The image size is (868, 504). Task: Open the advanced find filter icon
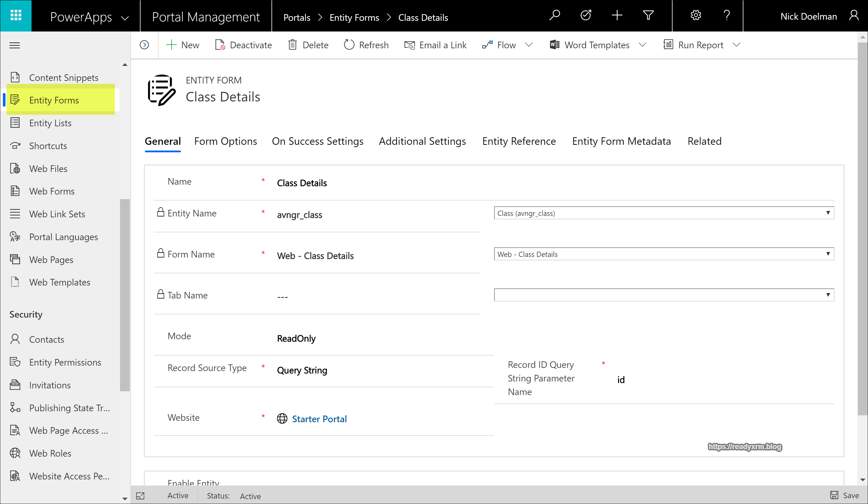(648, 16)
